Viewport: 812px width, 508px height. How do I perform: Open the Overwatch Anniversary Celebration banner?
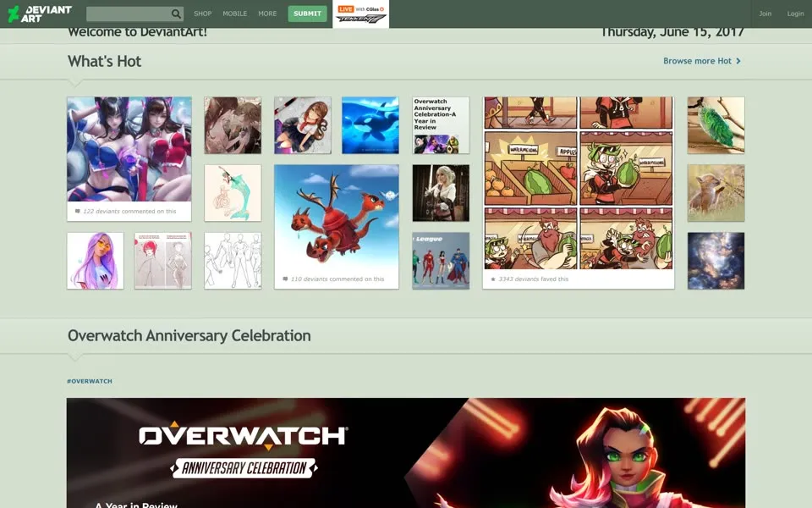tap(406, 453)
